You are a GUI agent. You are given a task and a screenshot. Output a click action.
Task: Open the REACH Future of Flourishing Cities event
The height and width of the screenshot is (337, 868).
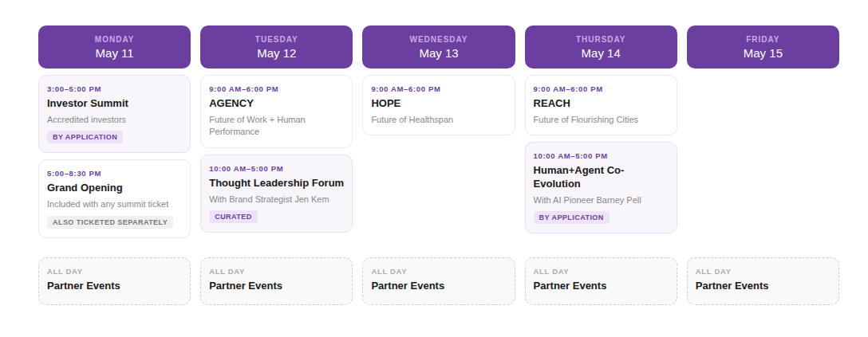[x=601, y=105]
